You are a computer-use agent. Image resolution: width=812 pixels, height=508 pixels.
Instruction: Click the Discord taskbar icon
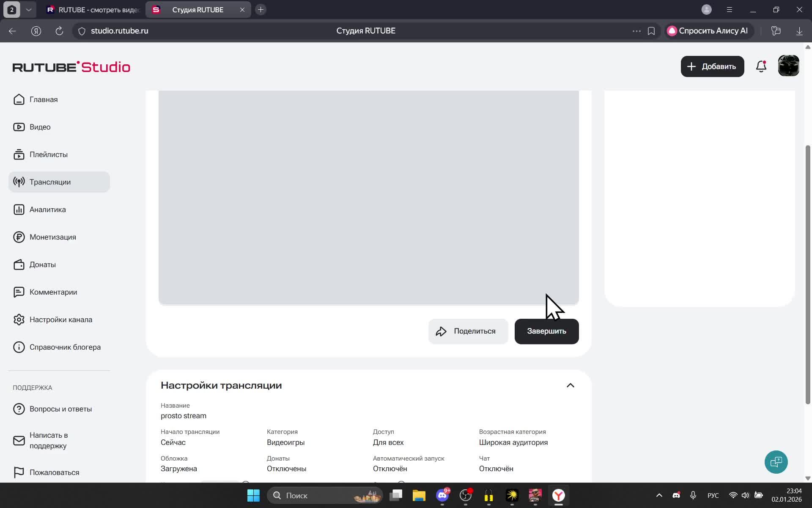pos(442,495)
